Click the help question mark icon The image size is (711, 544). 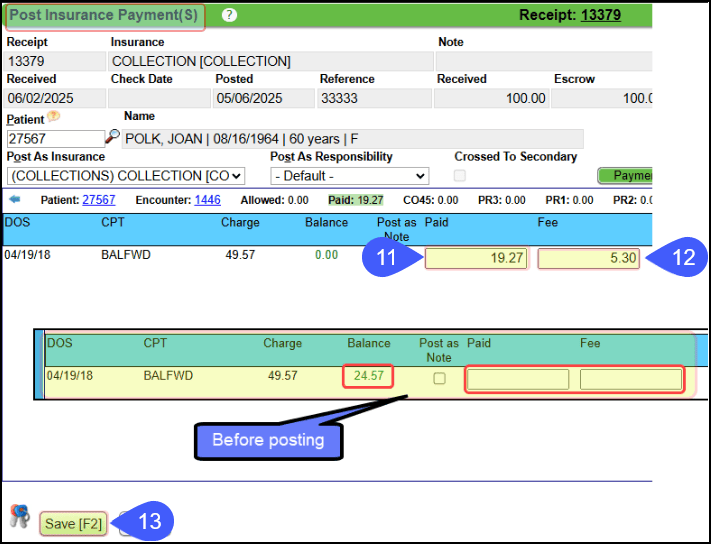tap(229, 15)
